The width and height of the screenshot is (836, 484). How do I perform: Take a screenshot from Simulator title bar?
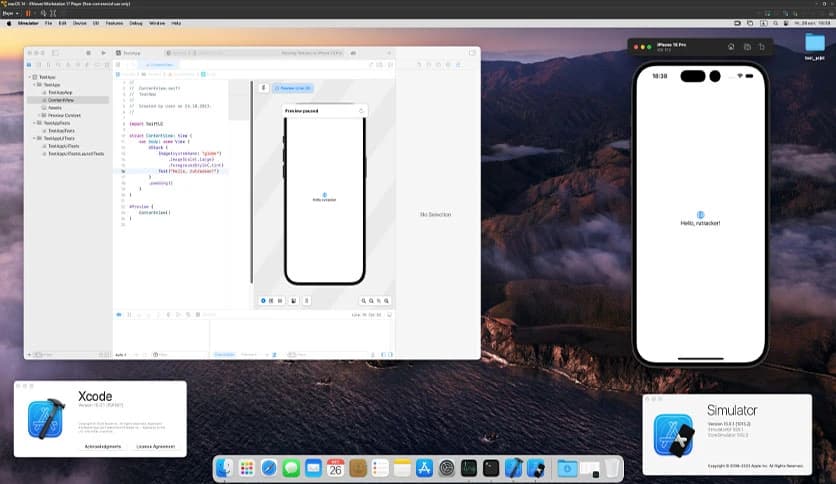coord(747,47)
